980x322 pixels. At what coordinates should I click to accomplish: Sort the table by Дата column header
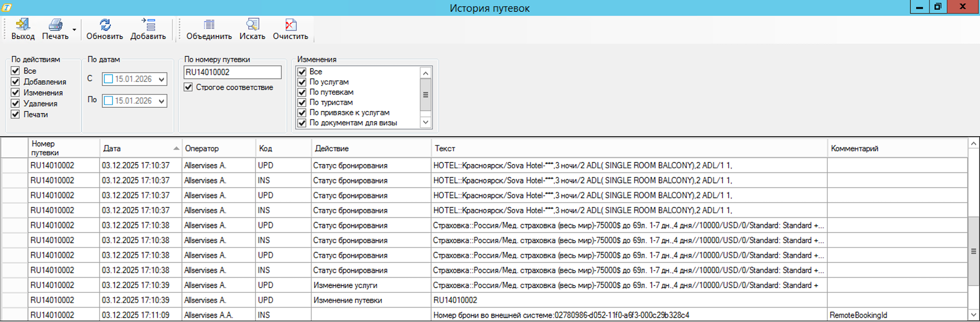point(138,148)
